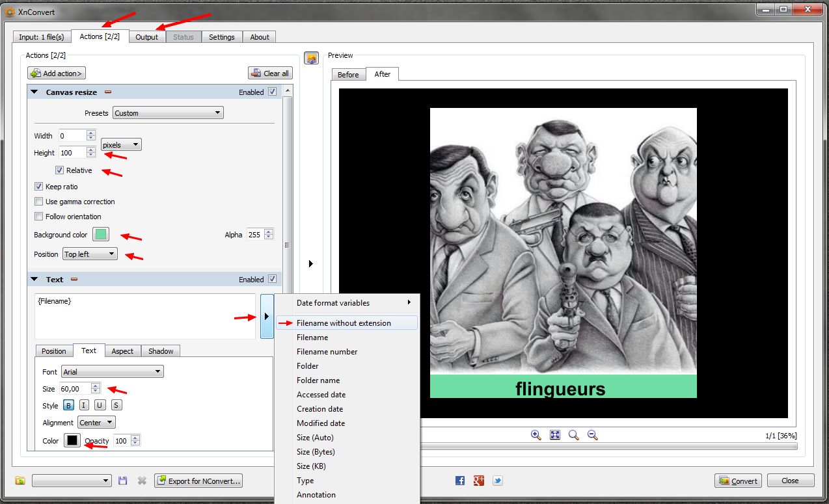829x504 pixels.
Task: Toggle the Keep ratio checkbox
Action: (x=39, y=187)
